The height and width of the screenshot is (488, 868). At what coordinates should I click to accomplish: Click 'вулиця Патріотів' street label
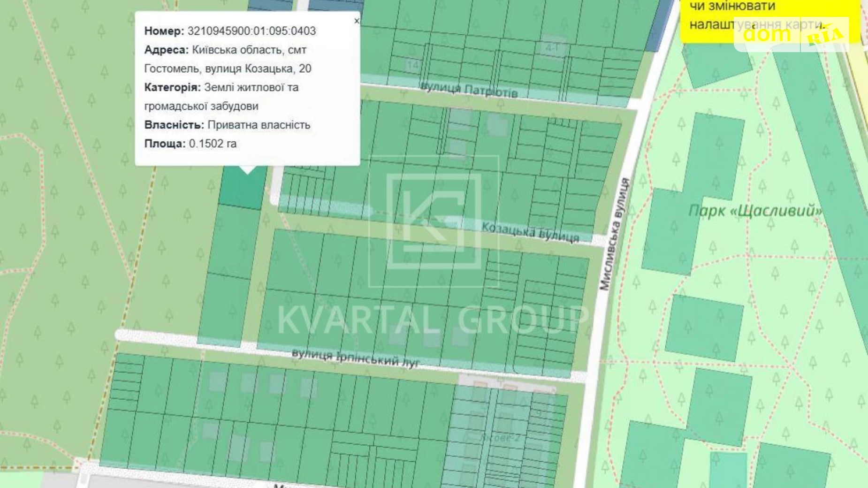pyautogui.click(x=469, y=89)
